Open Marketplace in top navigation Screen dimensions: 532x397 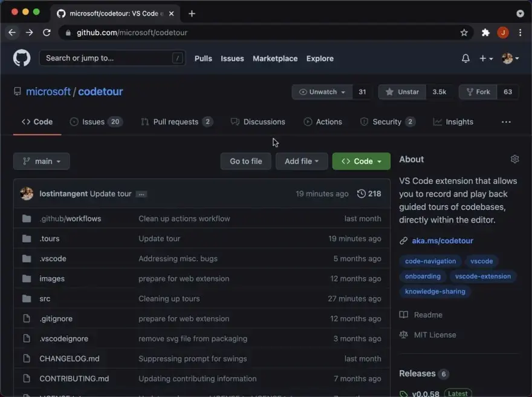pyautogui.click(x=275, y=59)
